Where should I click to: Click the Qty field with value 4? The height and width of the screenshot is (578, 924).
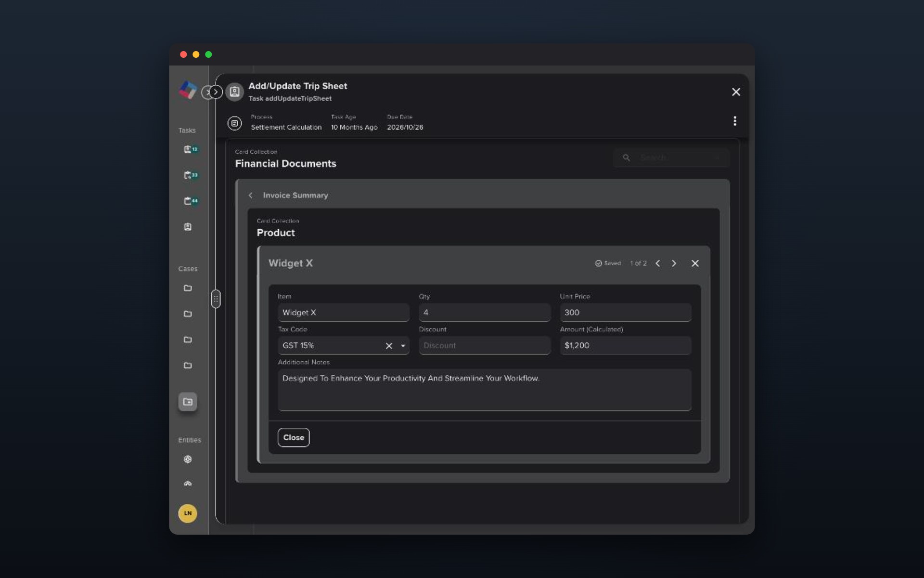point(485,313)
